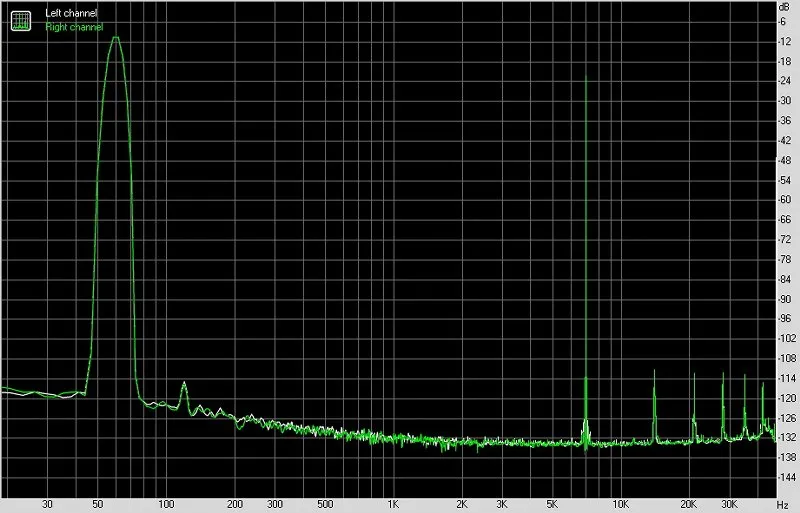Click the '-60' dB axis label
The image size is (800, 513).
pos(785,200)
